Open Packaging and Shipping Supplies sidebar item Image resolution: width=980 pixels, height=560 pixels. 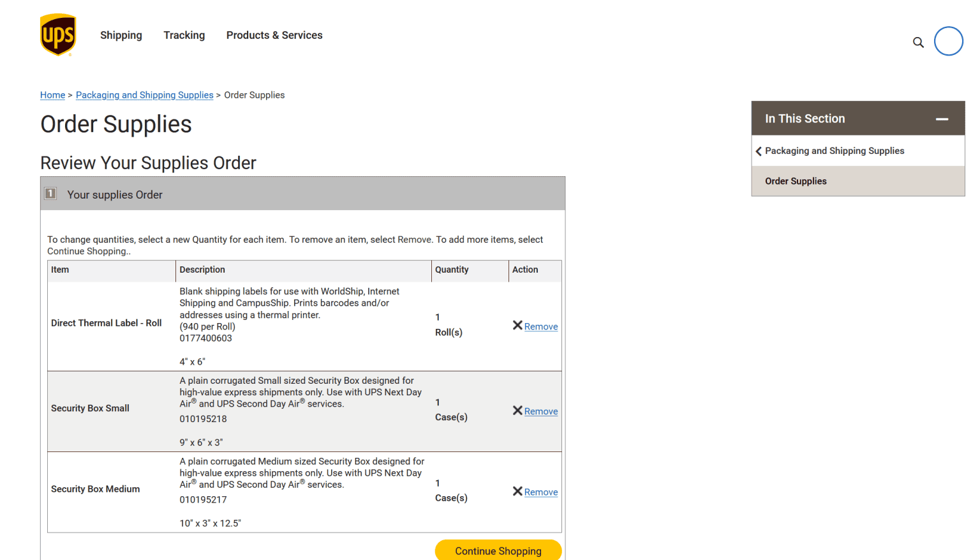tap(835, 151)
